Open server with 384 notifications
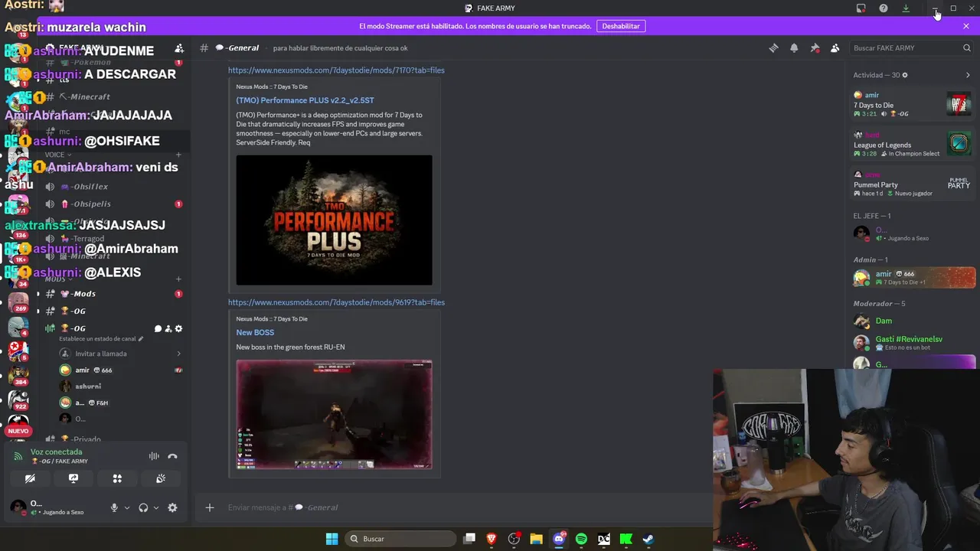This screenshot has height=551, width=980. pos(18,376)
